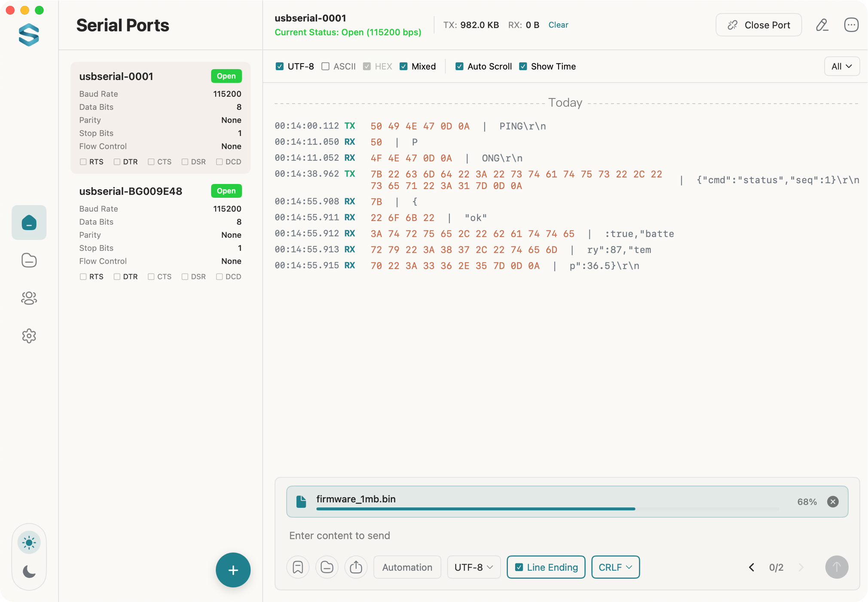868x602 pixels.
Task: Switch to dark mode moon icon
Action: pyautogui.click(x=29, y=571)
